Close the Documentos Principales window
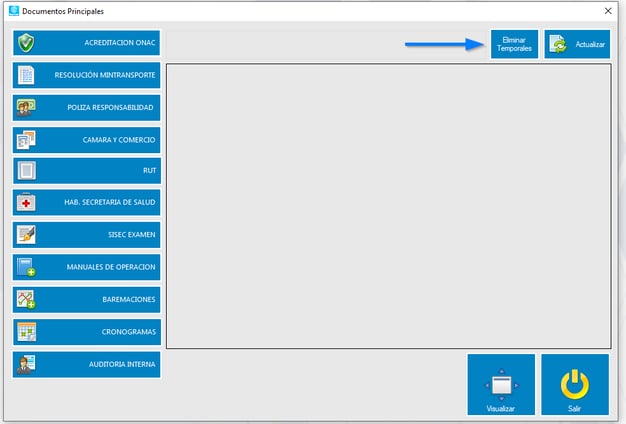The image size is (626, 424). pyautogui.click(x=608, y=11)
